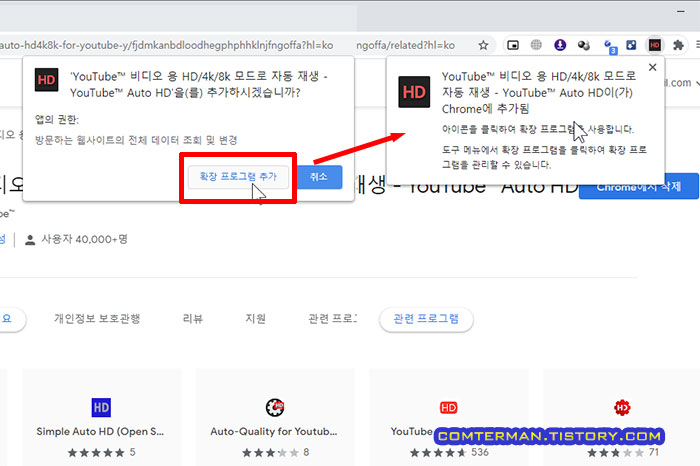This screenshot has height=466, width=700.
Task: Click the 사용자 40,000+명 user count
Action: [84, 240]
